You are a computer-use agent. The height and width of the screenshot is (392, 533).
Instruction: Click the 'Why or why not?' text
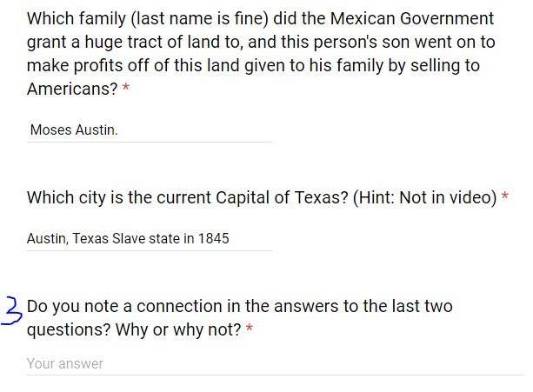pyautogui.click(x=178, y=329)
